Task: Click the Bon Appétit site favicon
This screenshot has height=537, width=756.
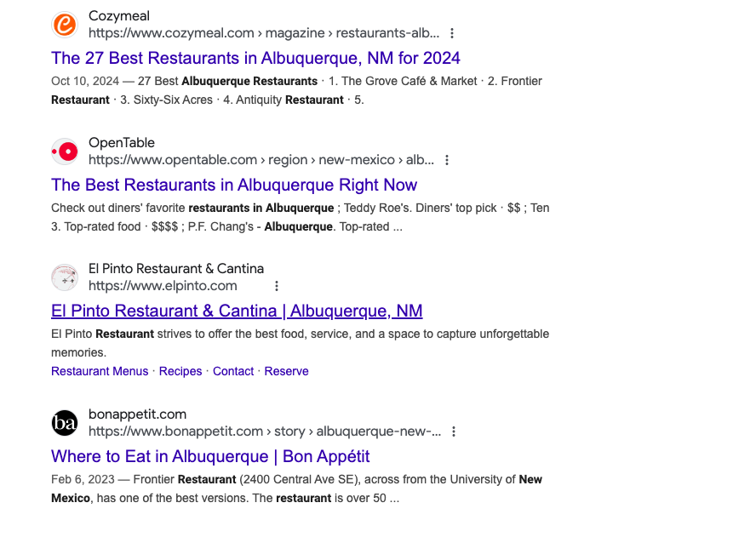Action: (x=65, y=423)
